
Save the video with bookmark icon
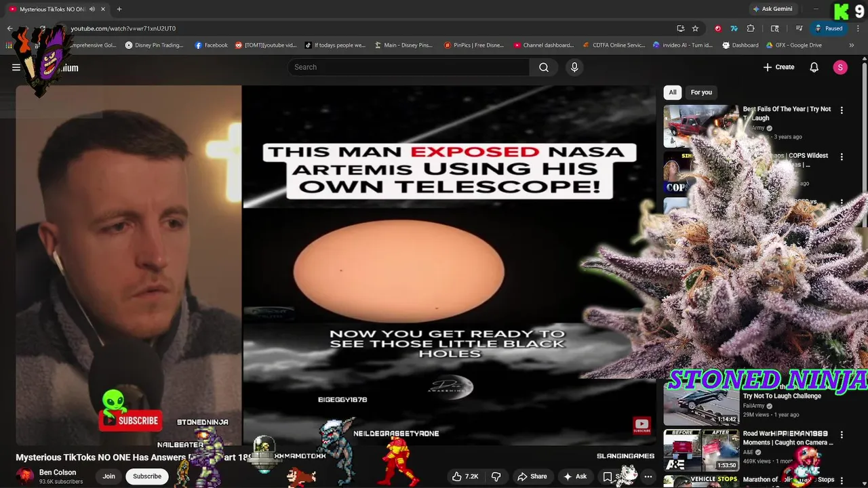[608, 476]
